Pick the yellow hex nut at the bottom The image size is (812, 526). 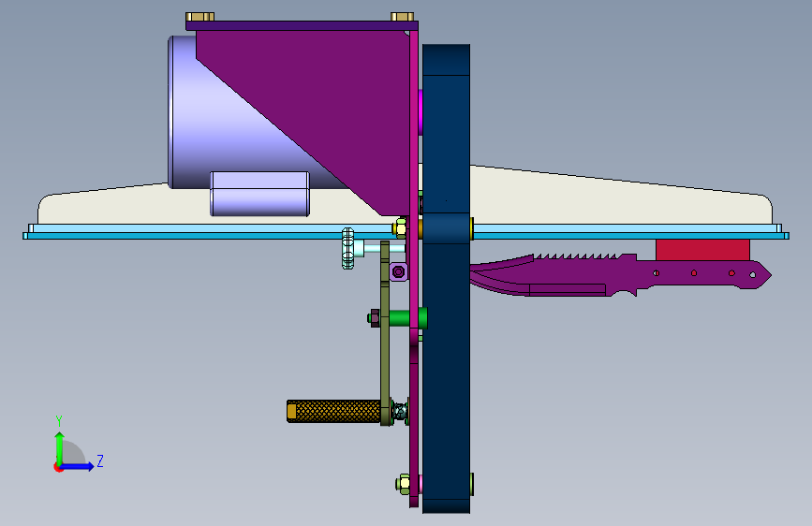click(x=403, y=484)
